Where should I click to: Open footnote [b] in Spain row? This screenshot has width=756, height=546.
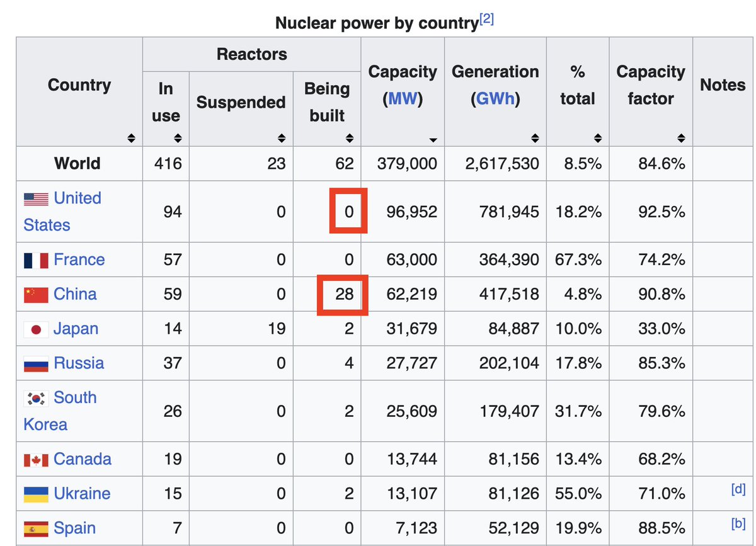(738, 523)
